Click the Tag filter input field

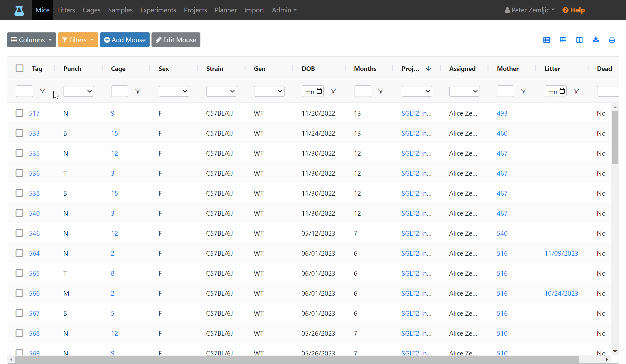point(24,91)
